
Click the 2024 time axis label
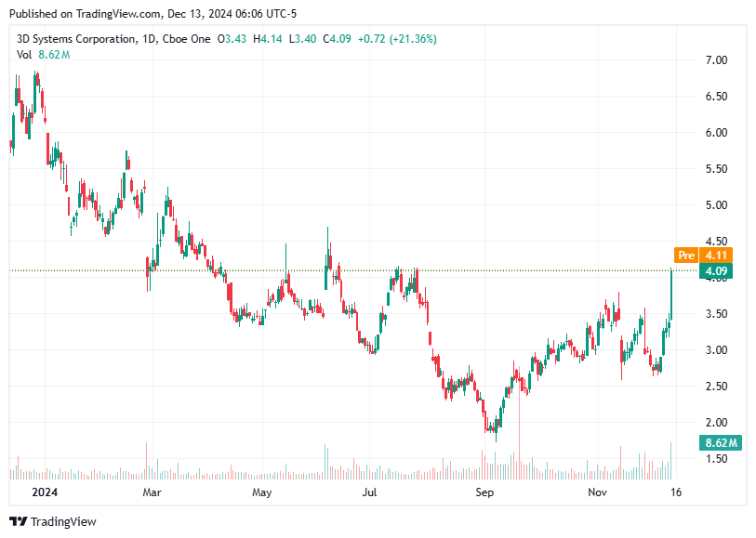[x=45, y=492]
